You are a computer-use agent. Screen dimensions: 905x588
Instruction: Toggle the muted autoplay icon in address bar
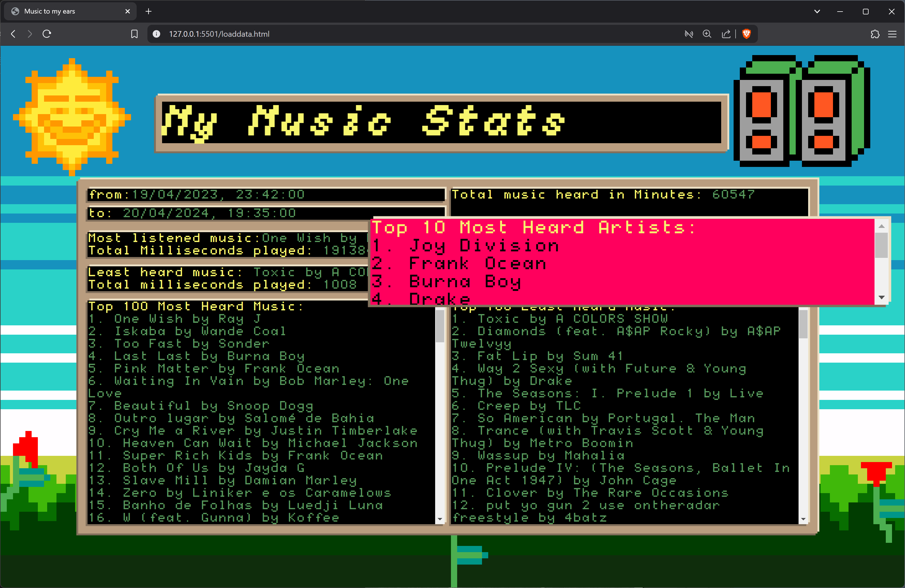[689, 34]
